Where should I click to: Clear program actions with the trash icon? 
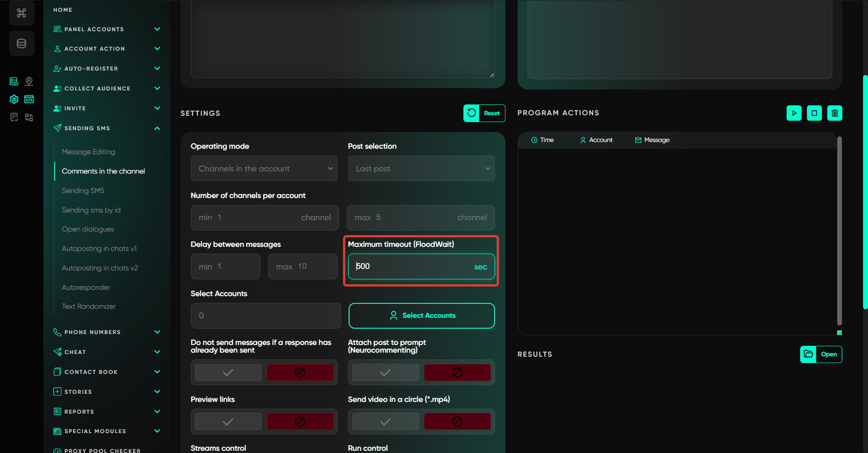(x=835, y=113)
